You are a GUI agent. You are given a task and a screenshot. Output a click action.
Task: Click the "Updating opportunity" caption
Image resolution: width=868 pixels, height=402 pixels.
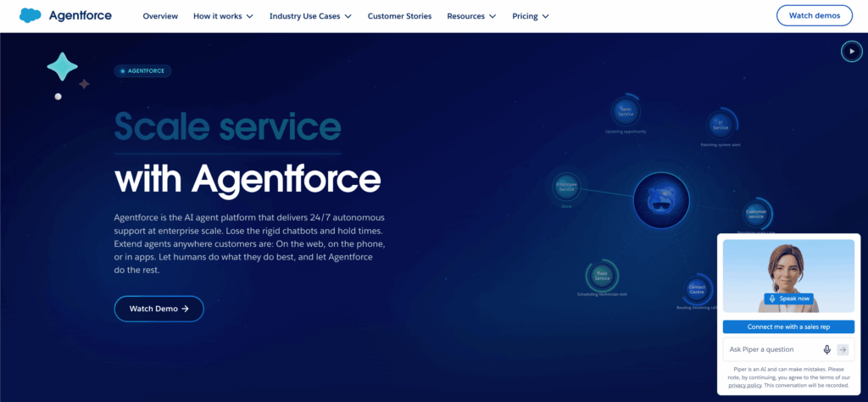[626, 131]
